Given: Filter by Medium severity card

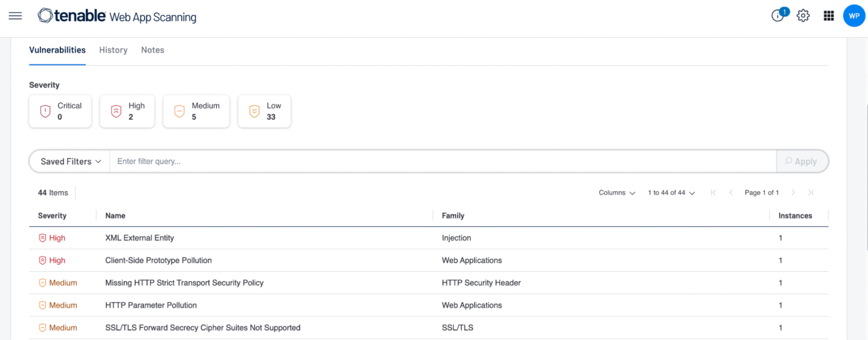Looking at the screenshot, I should 196,111.
